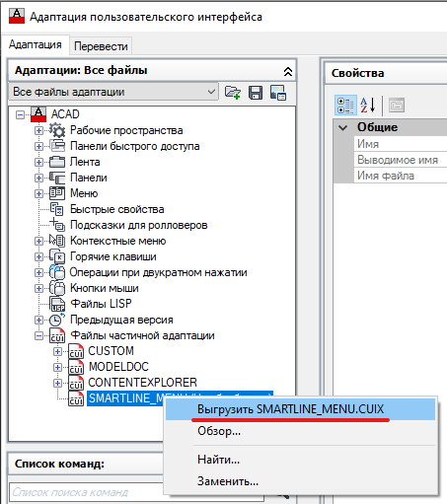Click the Файлы частичной адаптации CUI icon

[x=57, y=335]
